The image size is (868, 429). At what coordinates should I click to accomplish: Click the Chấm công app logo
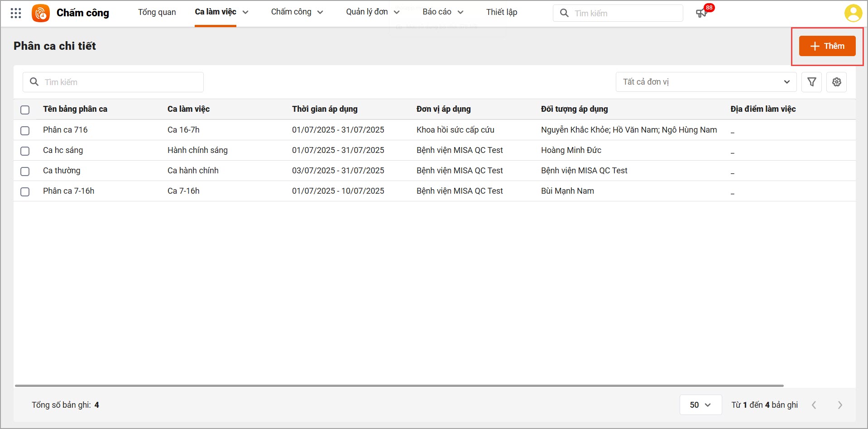click(41, 13)
